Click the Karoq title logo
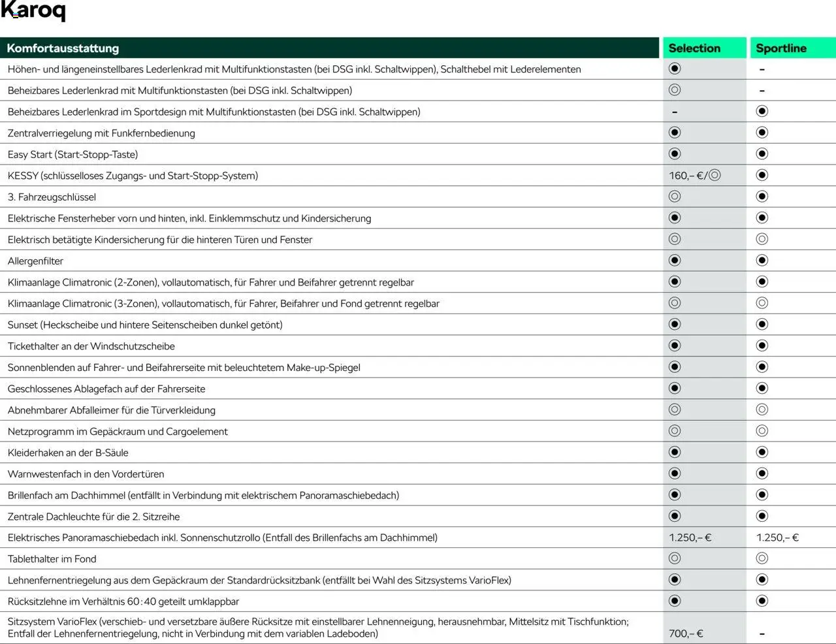 [x=33, y=11]
